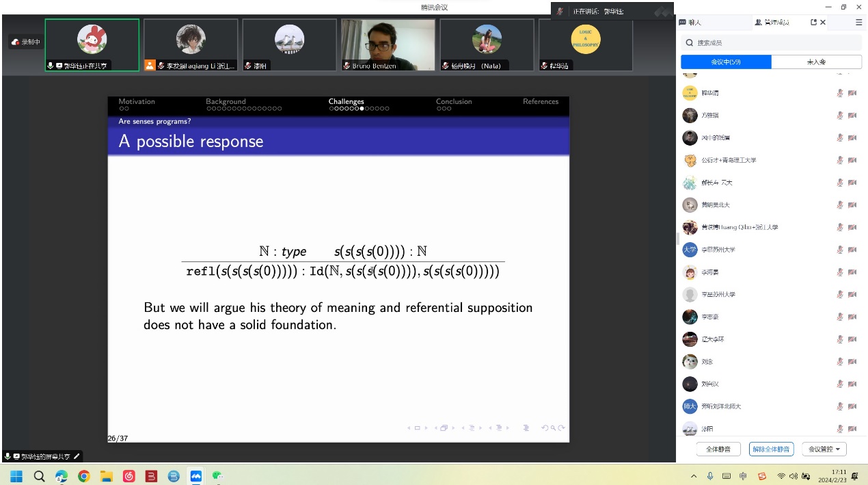Close the members side panel
The height and width of the screenshot is (485, 868).
[x=823, y=23]
